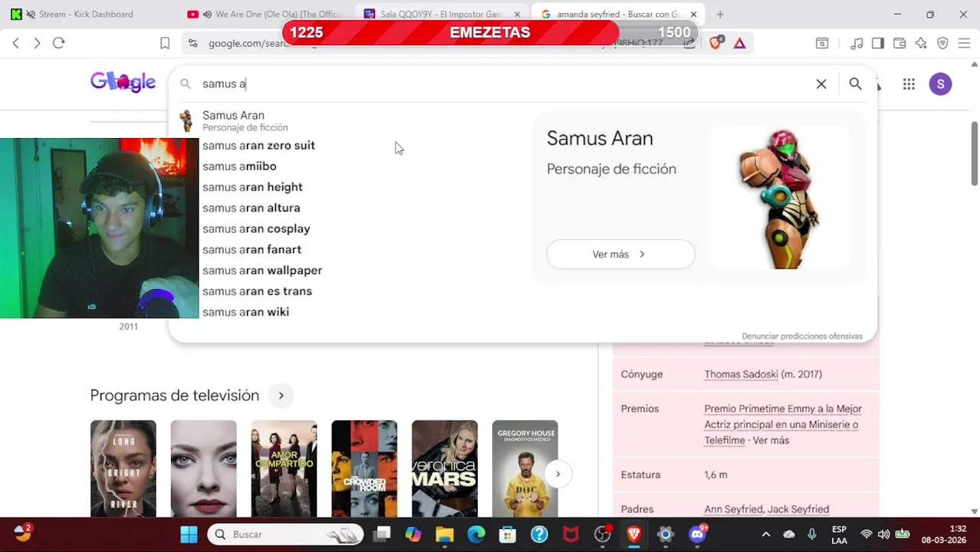
Task: Open the taskbar volume speaker icon
Action: pyautogui.click(x=883, y=534)
